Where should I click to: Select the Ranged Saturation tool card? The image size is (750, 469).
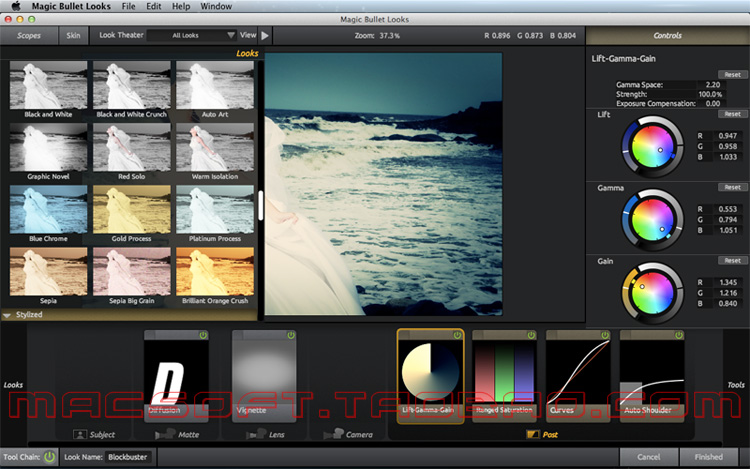tap(504, 376)
